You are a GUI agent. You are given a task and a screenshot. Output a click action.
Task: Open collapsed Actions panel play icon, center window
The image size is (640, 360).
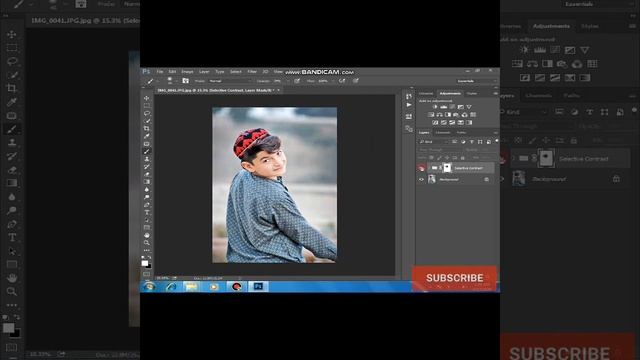tap(409, 105)
